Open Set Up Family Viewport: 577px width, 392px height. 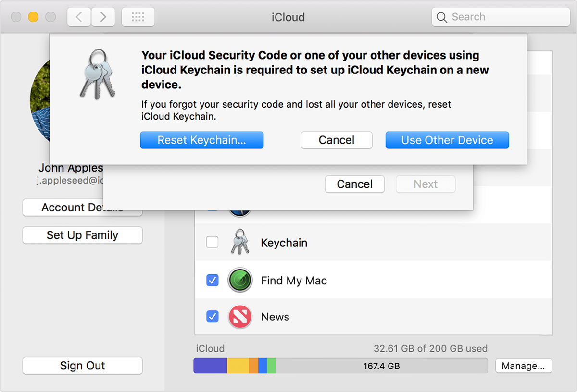(x=82, y=235)
